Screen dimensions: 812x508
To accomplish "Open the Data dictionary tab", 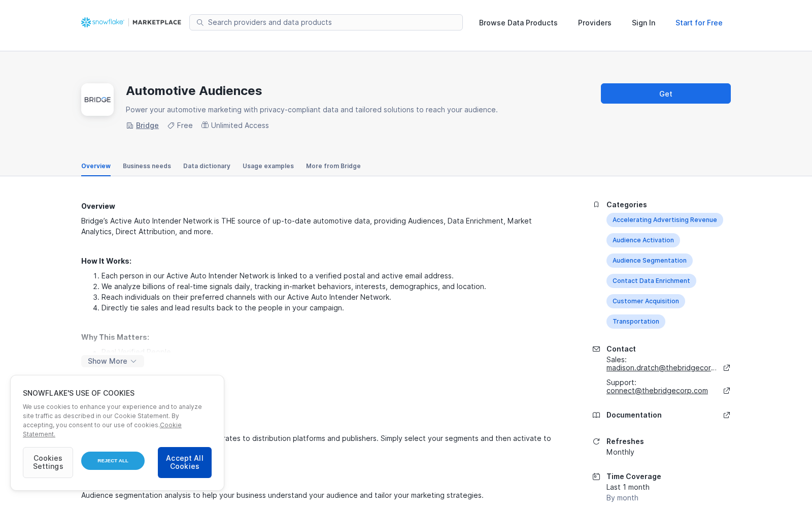I will (x=207, y=166).
